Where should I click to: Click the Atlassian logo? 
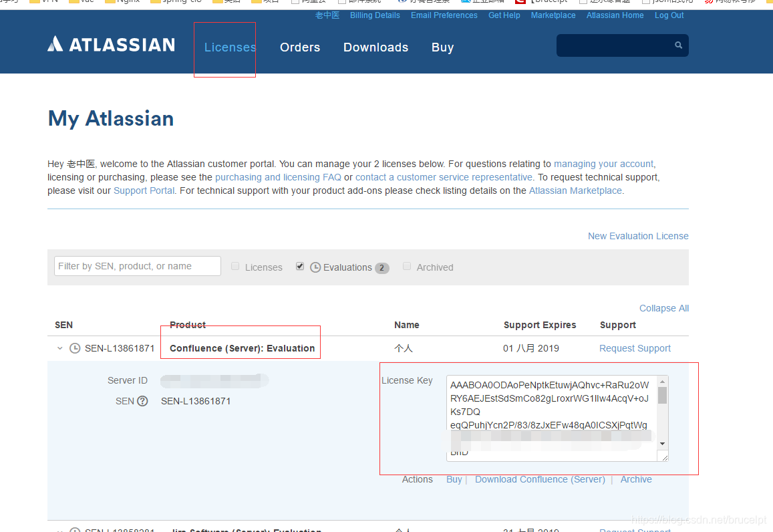(x=112, y=44)
